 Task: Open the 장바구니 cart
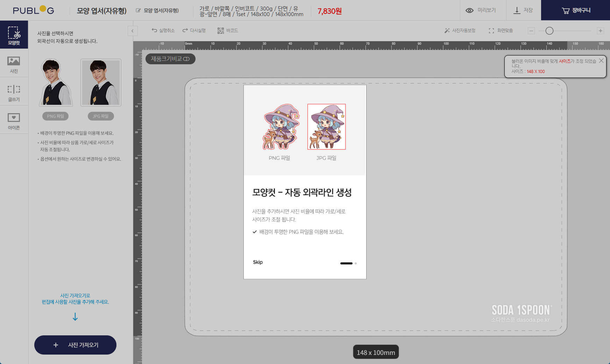(x=575, y=10)
